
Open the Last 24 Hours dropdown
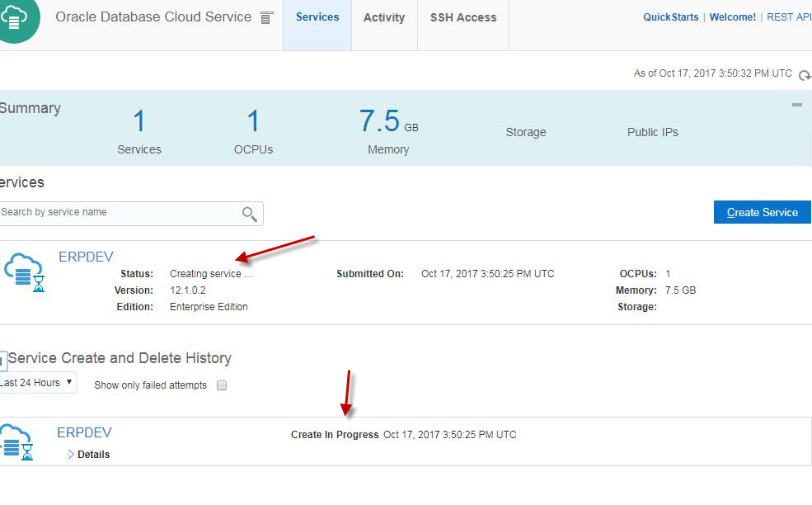click(37, 383)
